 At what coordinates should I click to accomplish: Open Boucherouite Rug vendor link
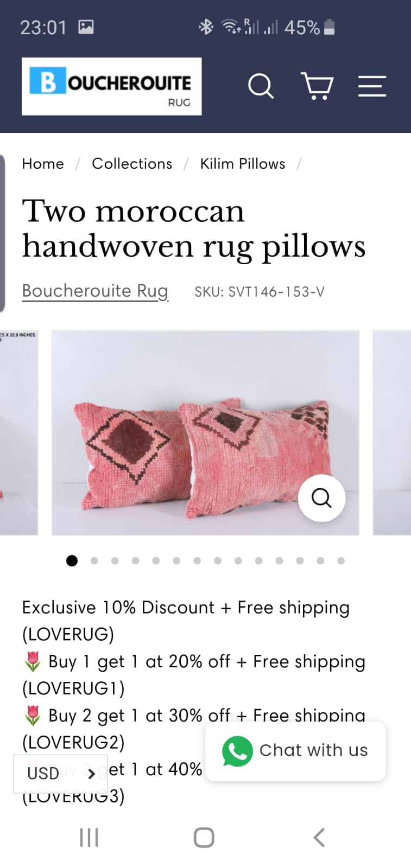coord(95,291)
